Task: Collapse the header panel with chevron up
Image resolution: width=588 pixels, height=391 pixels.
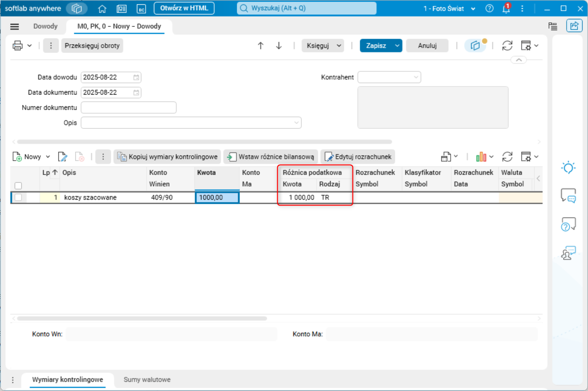Action: point(519,60)
